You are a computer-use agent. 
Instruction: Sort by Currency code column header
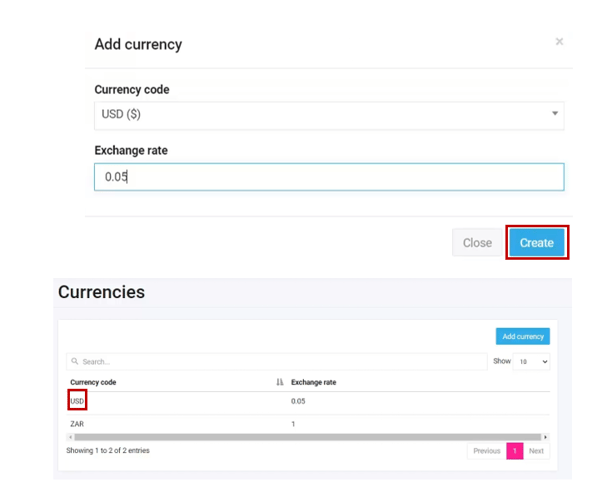93,382
